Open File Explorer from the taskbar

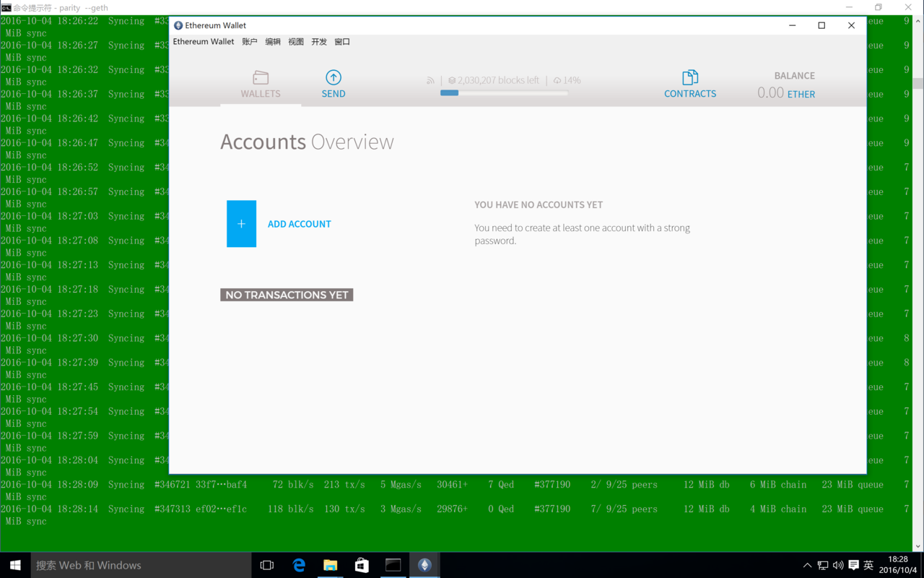point(330,565)
